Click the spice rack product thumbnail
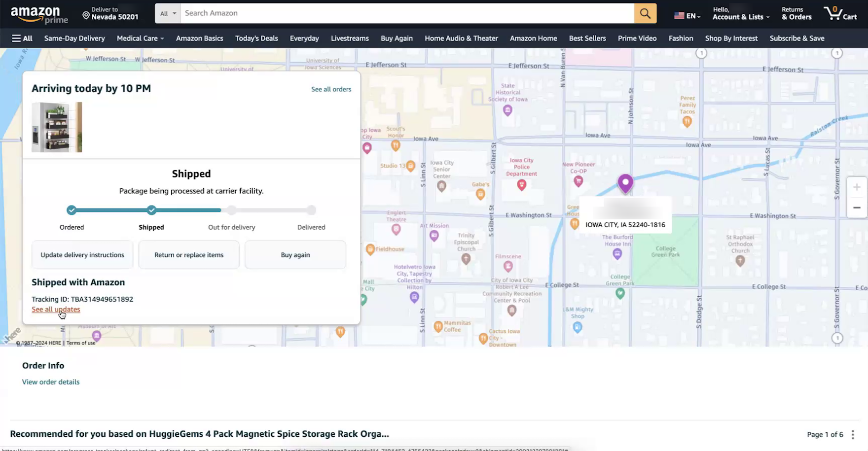The height and width of the screenshot is (451, 868). click(57, 127)
